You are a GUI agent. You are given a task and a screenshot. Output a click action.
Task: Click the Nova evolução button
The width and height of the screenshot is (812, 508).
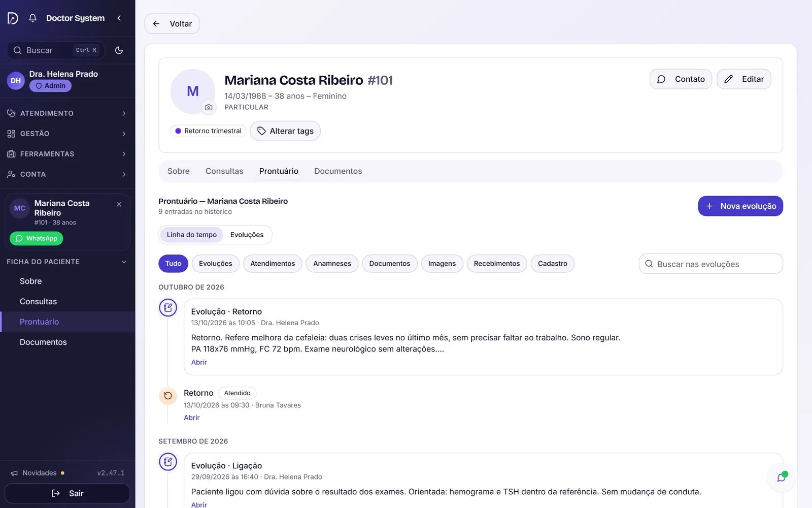tap(740, 206)
